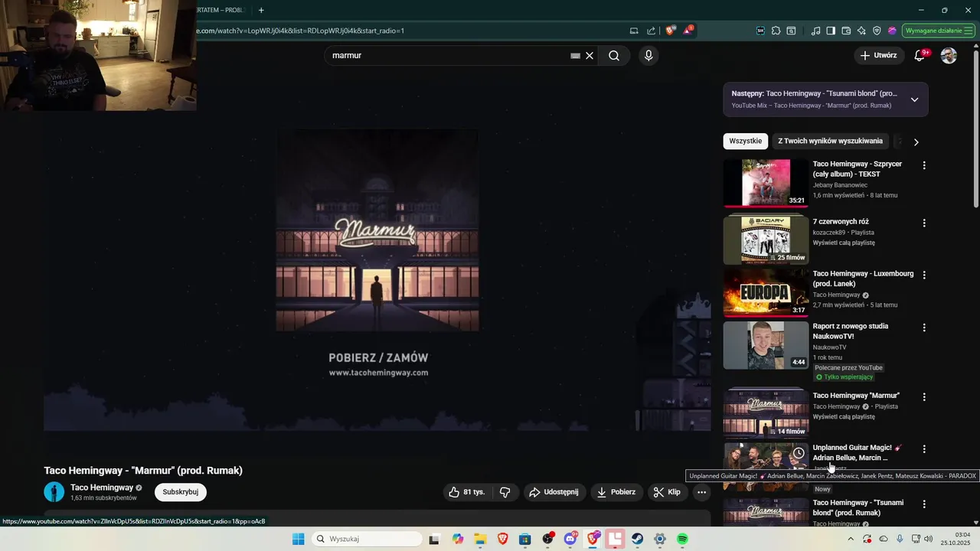The height and width of the screenshot is (551, 980).
Task: Open the Leo AI sparkle icon
Action: (861, 31)
